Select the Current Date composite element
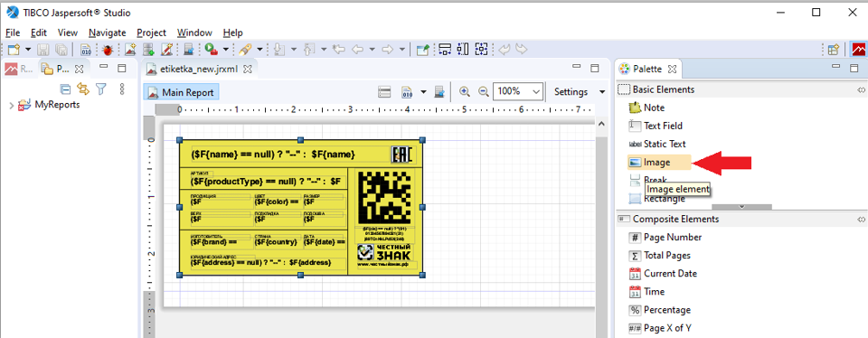868x338 pixels. pyautogui.click(x=663, y=274)
